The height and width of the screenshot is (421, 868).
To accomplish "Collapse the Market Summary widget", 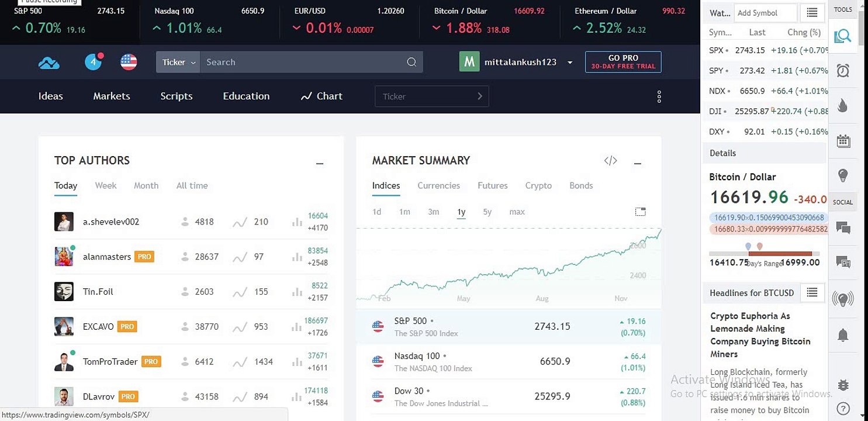I will (638, 164).
